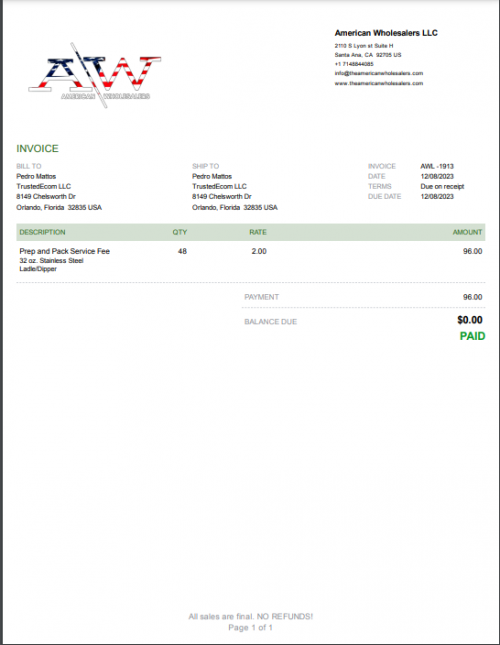The width and height of the screenshot is (500, 645).
Task: Click the TERMS value 'Due on receipt'
Action: [x=442, y=186]
